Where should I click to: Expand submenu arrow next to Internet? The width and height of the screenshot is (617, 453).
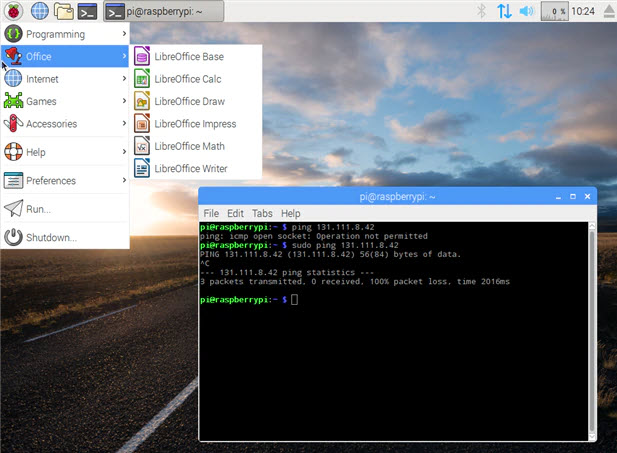[124, 79]
